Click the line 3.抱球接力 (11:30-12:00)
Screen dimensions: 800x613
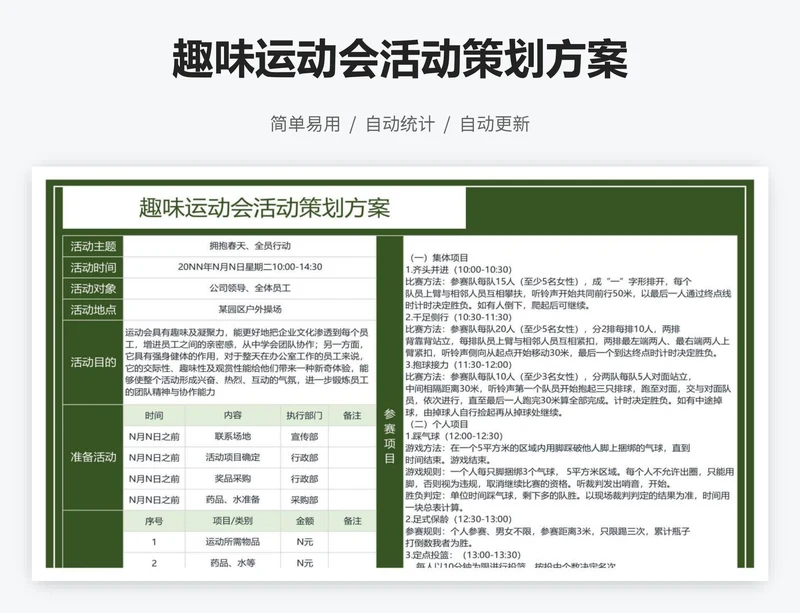point(458,364)
